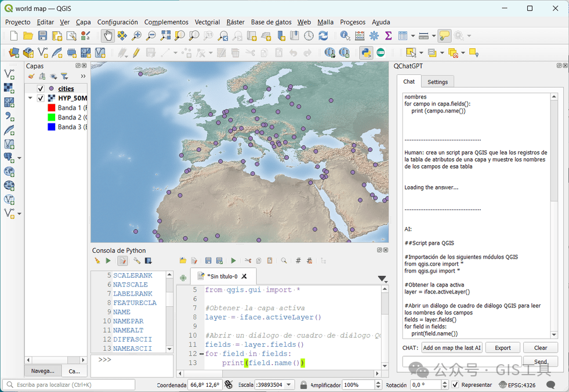
Task: Open the deselect features dropdown arrow
Action: 463,53
